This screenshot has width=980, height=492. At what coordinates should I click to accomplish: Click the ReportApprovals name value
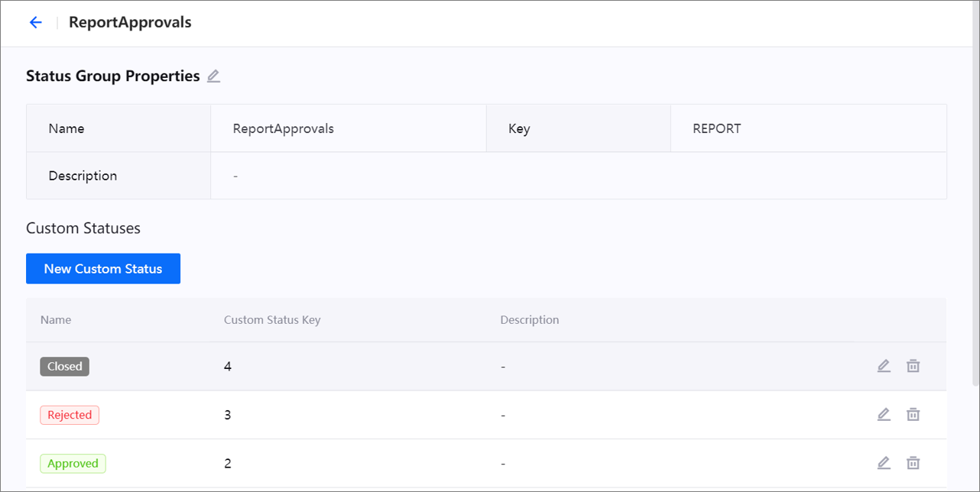284,128
